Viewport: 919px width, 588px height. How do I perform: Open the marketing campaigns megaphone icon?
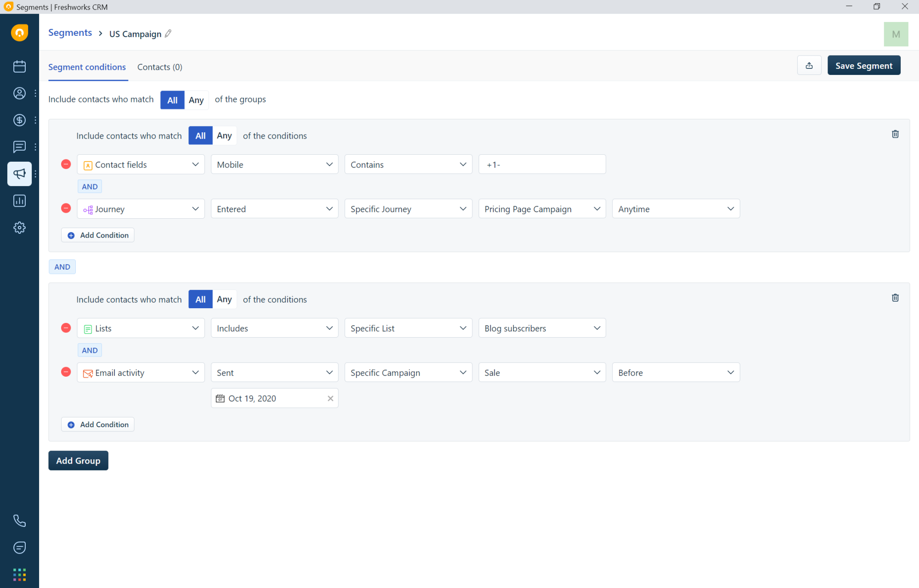click(x=19, y=174)
